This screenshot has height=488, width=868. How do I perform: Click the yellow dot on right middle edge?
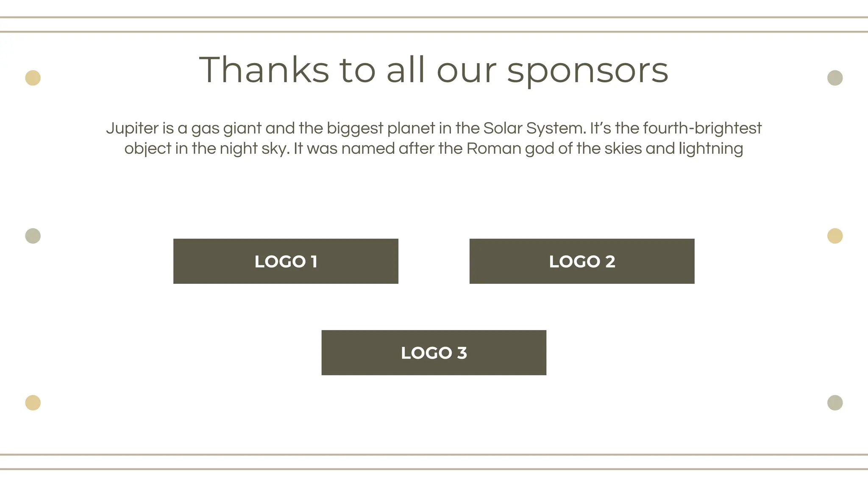click(835, 236)
